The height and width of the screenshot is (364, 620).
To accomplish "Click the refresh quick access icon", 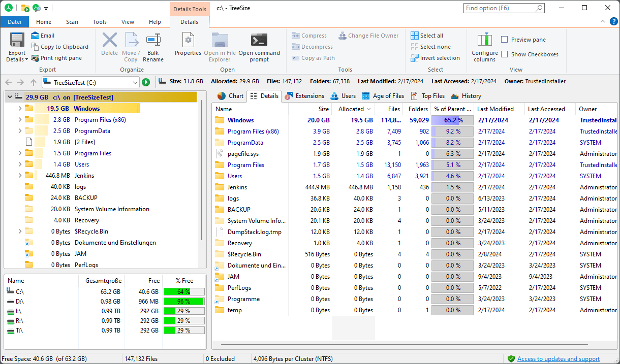I will pos(37,8).
